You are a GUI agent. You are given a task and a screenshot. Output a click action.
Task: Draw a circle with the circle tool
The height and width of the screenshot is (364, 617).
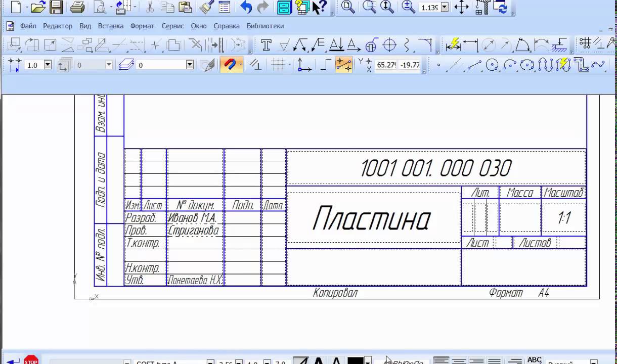point(492,65)
